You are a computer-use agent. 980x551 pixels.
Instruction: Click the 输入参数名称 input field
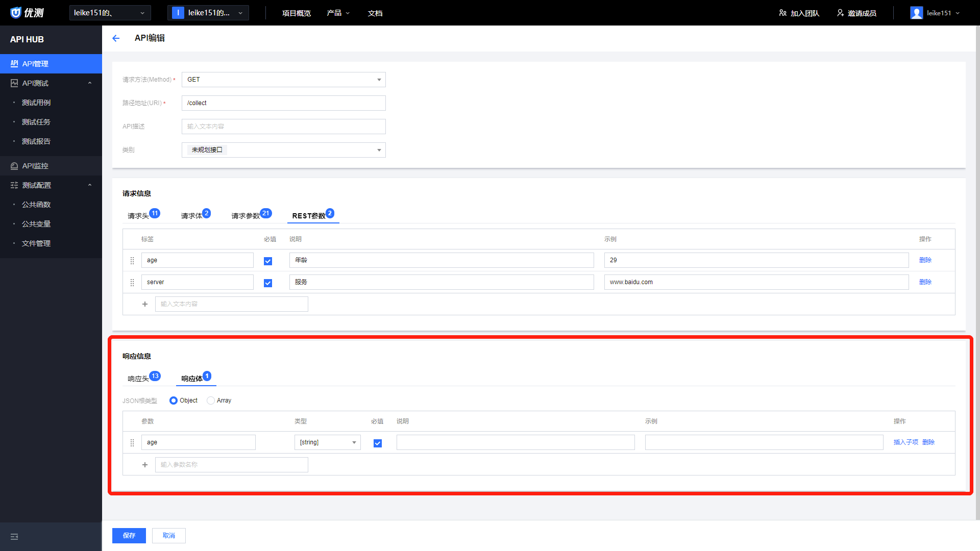[x=231, y=464]
